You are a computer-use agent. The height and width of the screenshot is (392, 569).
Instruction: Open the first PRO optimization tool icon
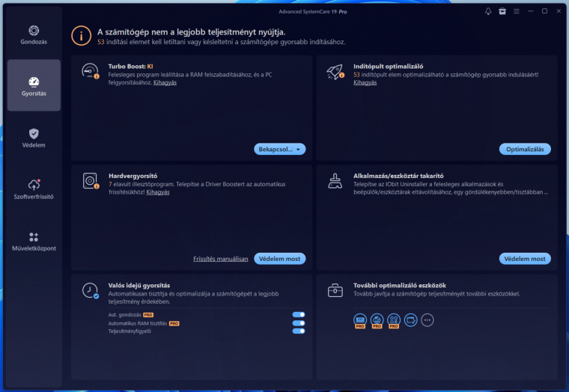[x=359, y=320]
